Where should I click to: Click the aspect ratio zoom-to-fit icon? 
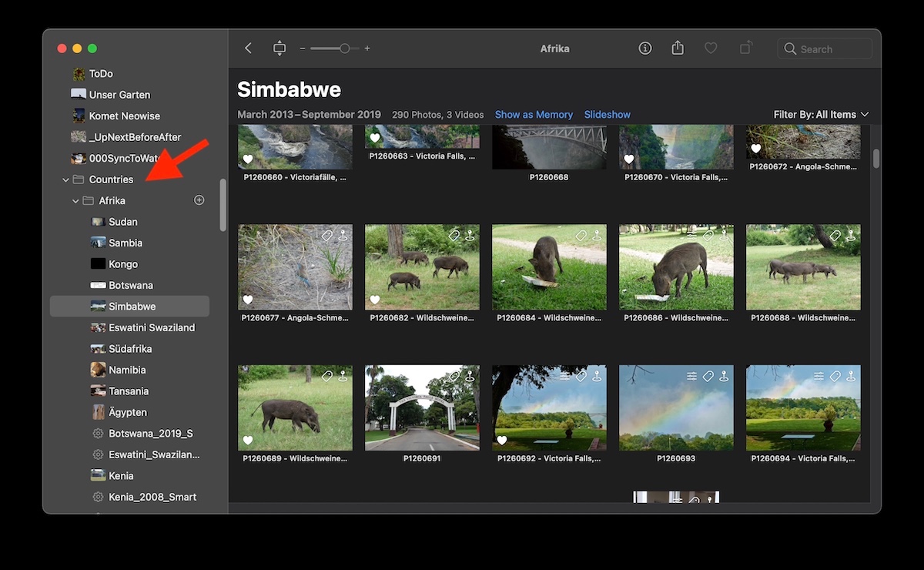point(279,49)
